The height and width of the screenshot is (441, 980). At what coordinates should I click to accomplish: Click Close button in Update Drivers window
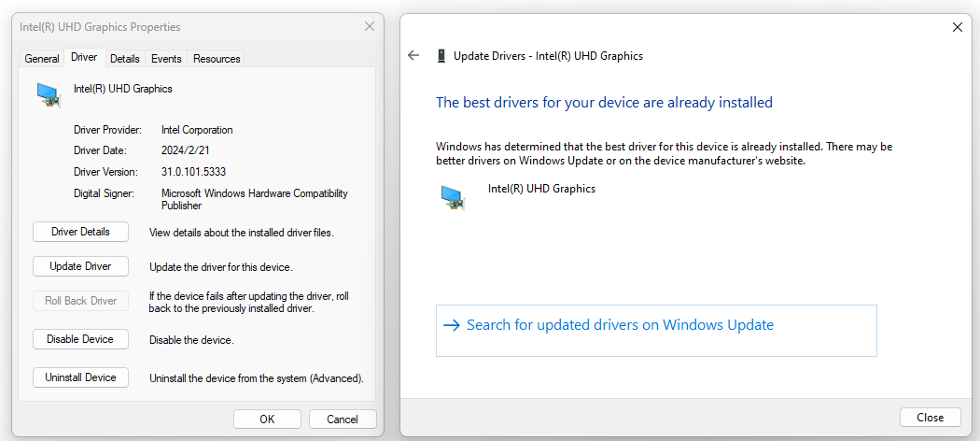pyautogui.click(x=930, y=418)
